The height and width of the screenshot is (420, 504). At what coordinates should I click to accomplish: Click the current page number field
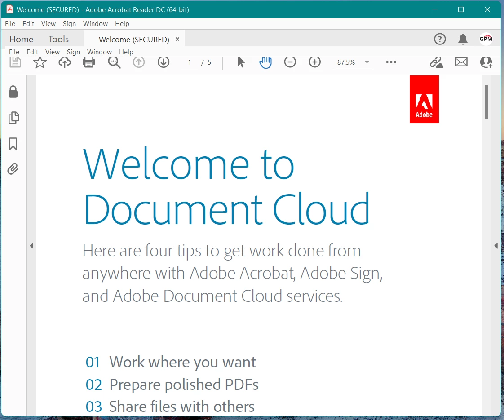coord(190,62)
